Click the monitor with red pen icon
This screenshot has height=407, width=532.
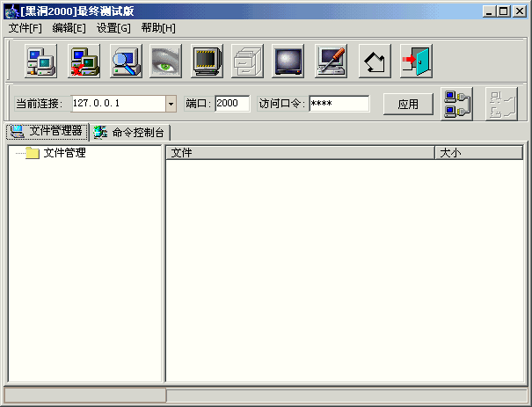tap(331, 62)
